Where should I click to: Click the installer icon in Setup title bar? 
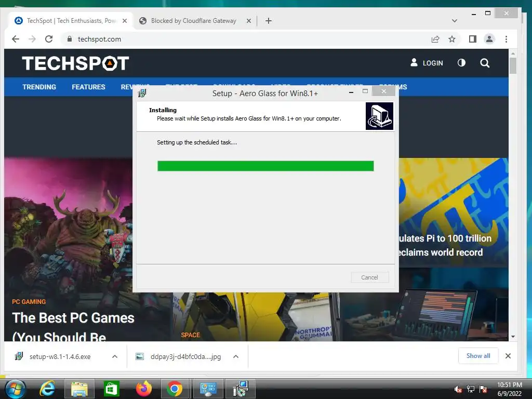tap(142, 93)
